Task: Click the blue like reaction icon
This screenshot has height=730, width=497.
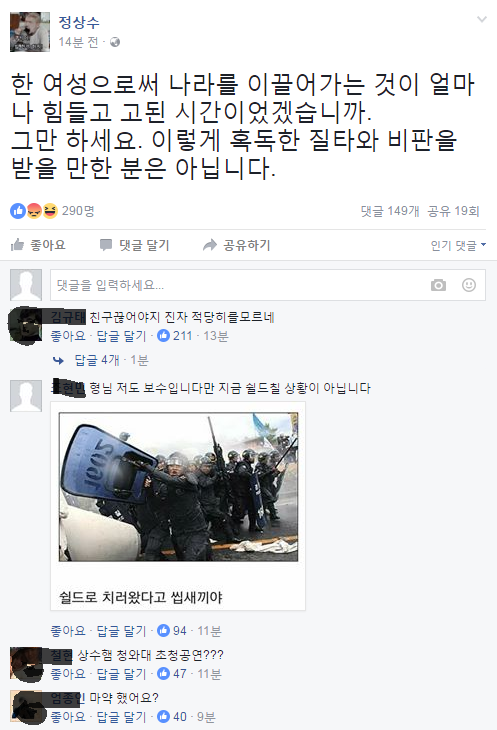Action: point(18,211)
